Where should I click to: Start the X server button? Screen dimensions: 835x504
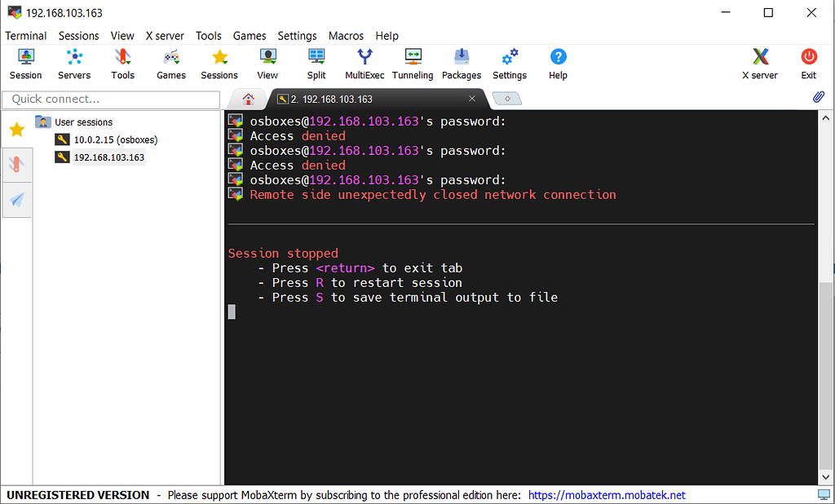point(759,64)
